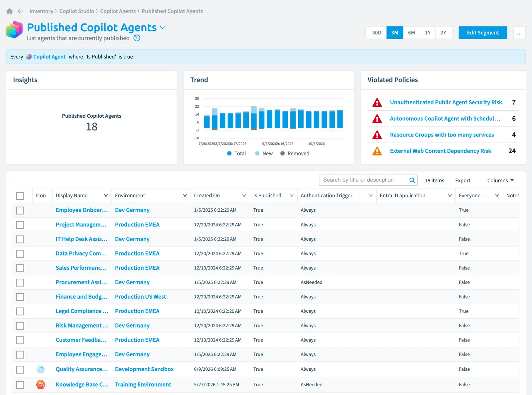The width and height of the screenshot is (532, 395).
Task: Open Entra ID application filter icon
Action: 450,196
